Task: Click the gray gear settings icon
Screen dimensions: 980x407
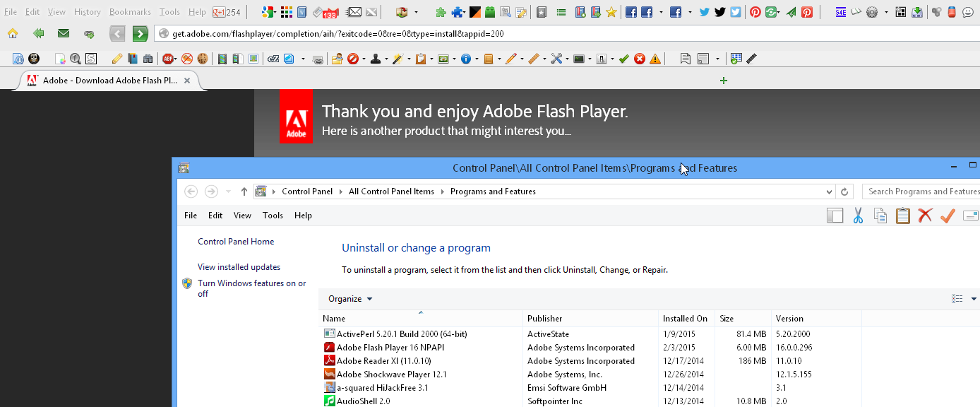Action: (872, 12)
